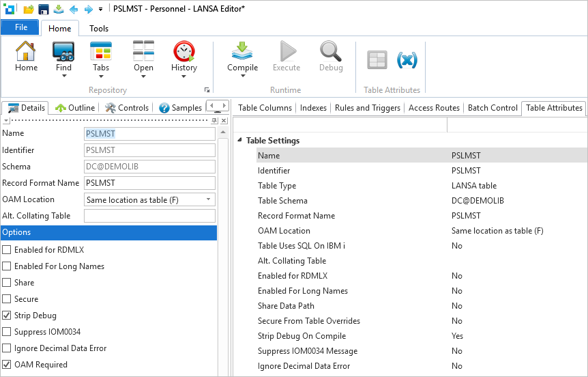Open folder icon in quick access toolbar

[x=29, y=9]
